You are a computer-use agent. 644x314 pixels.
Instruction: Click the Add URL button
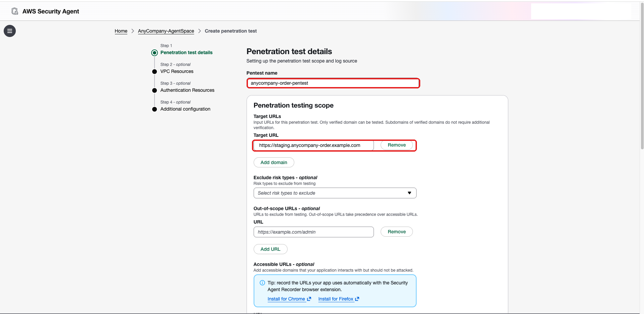tap(270, 249)
